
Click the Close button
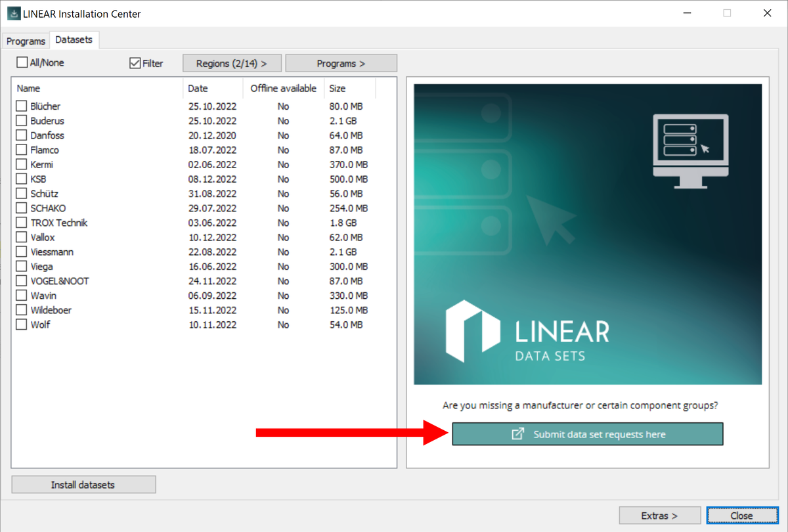click(742, 515)
